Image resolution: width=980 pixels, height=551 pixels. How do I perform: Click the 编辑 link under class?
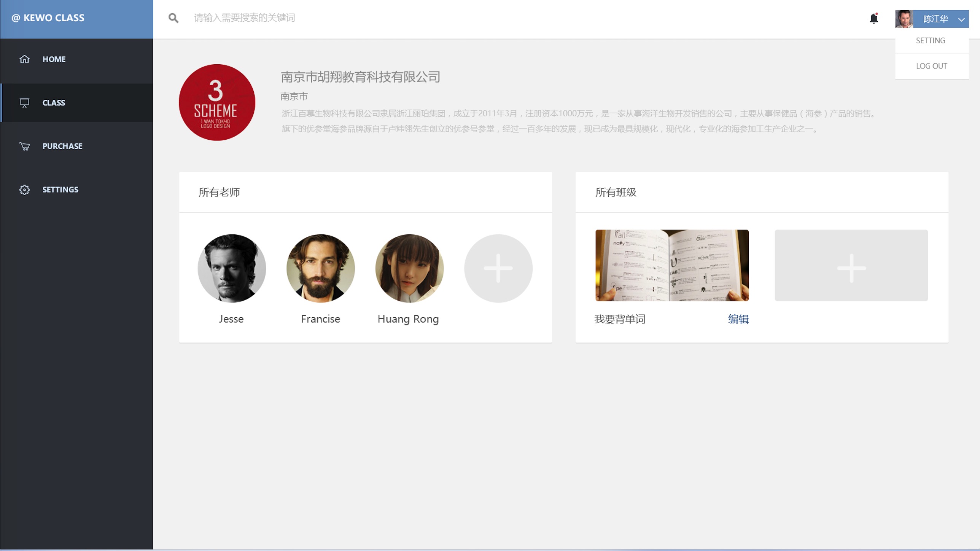coord(738,319)
